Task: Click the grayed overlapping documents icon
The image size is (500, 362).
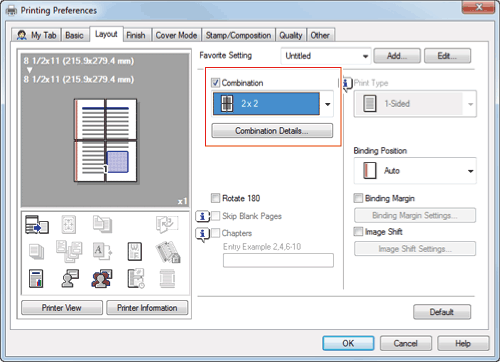Action: [102, 224]
